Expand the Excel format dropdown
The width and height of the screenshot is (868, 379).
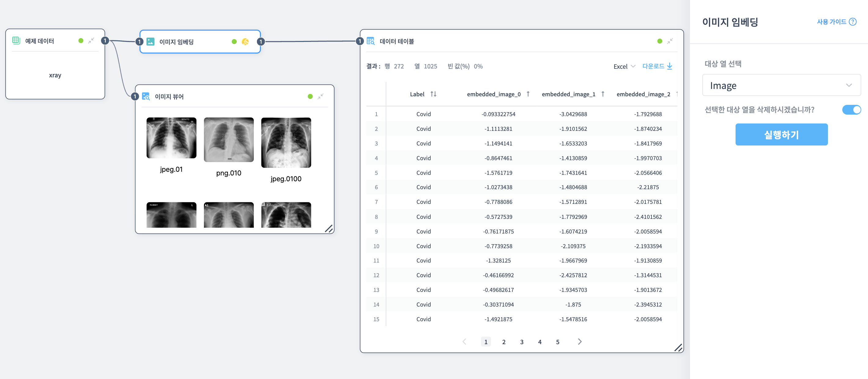click(624, 66)
